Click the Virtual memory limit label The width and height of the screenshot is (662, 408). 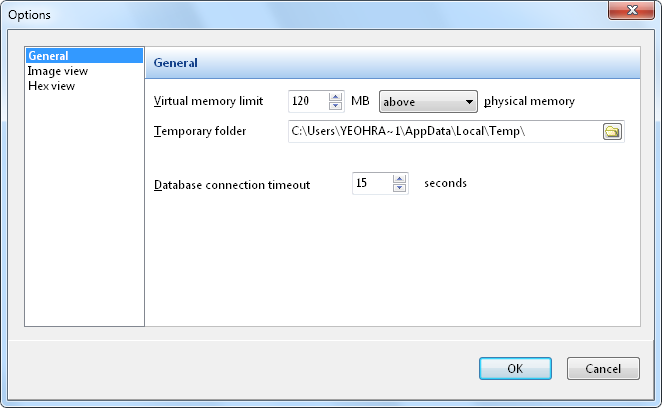[209, 101]
